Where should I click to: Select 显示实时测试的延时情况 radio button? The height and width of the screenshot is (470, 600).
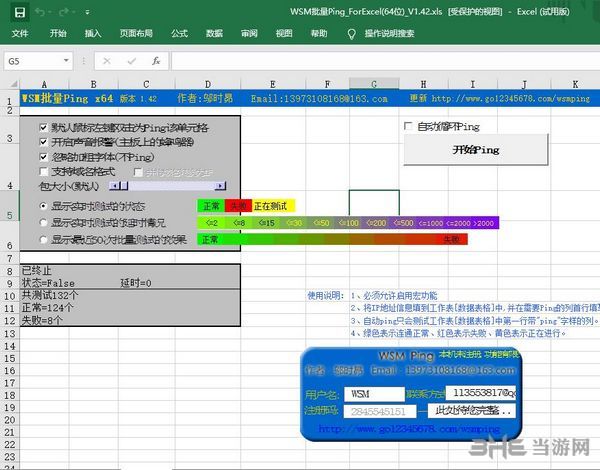44,222
